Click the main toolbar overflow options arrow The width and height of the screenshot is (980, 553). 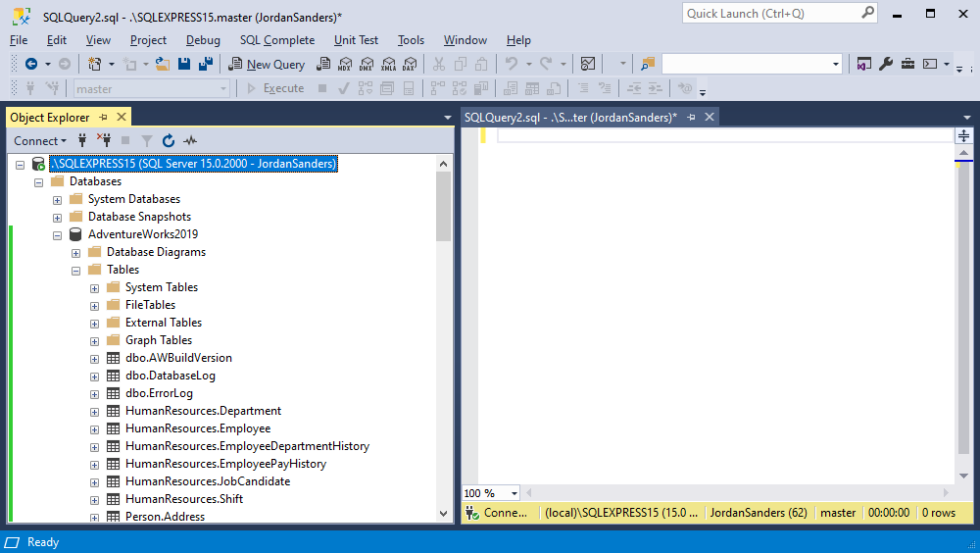959,69
